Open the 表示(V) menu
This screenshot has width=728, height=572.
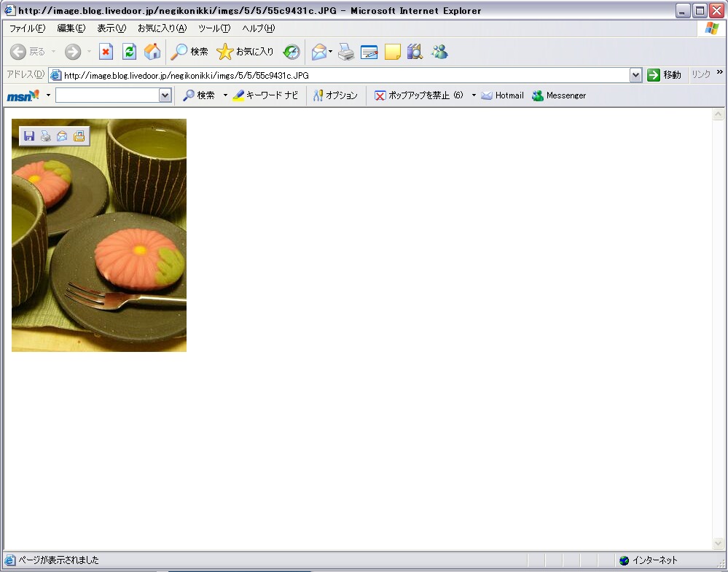(x=111, y=28)
